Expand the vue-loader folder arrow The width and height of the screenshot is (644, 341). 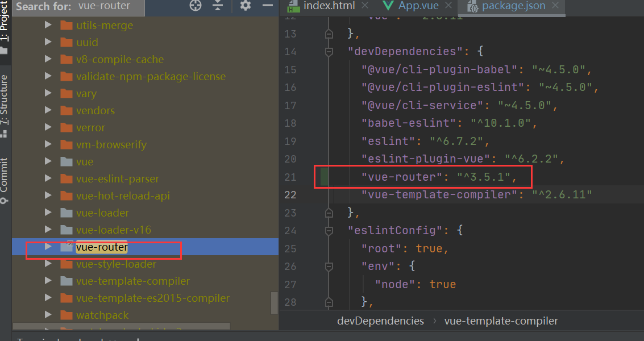(48, 213)
